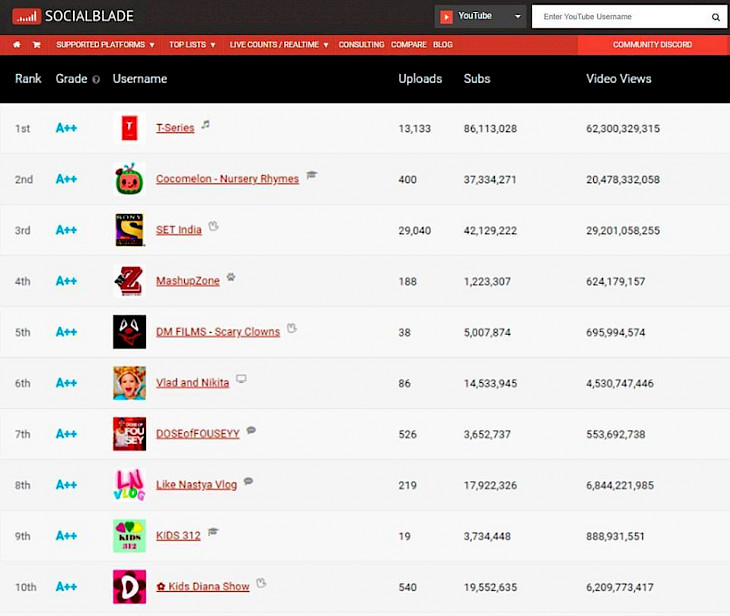Click the YouTube play icon in platform selector

446,17
